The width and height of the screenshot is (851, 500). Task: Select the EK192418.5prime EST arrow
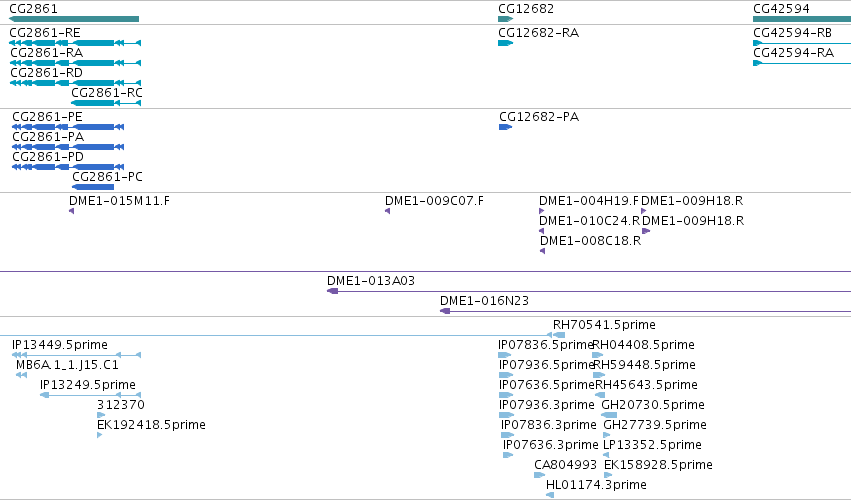(x=100, y=435)
